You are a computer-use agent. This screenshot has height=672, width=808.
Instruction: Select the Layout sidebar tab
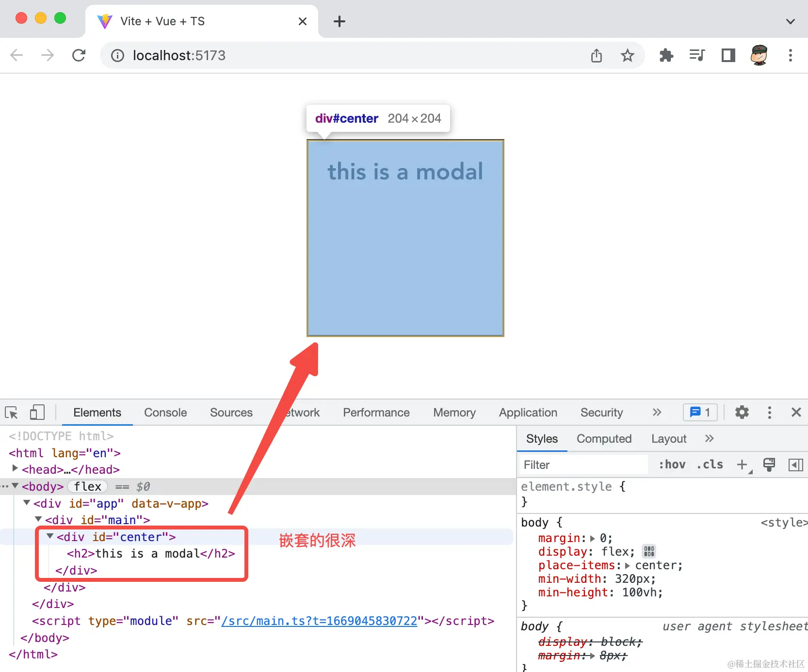pos(669,439)
